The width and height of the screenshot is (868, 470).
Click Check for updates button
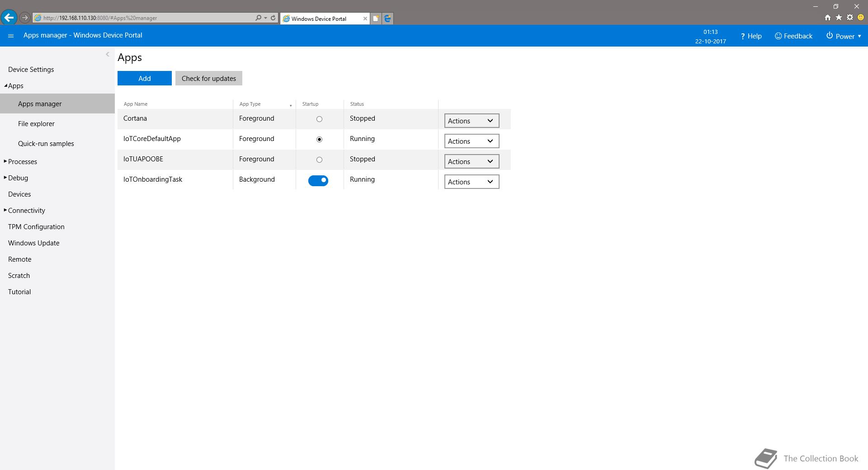(209, 78)
